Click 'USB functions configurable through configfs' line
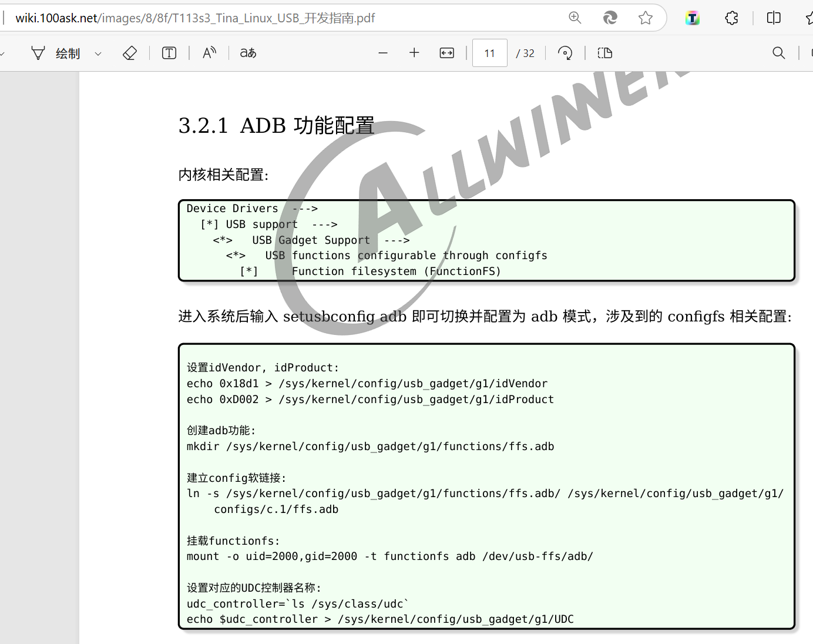The height and width of the screenshot is (644, 813). (x=387, y=256)
